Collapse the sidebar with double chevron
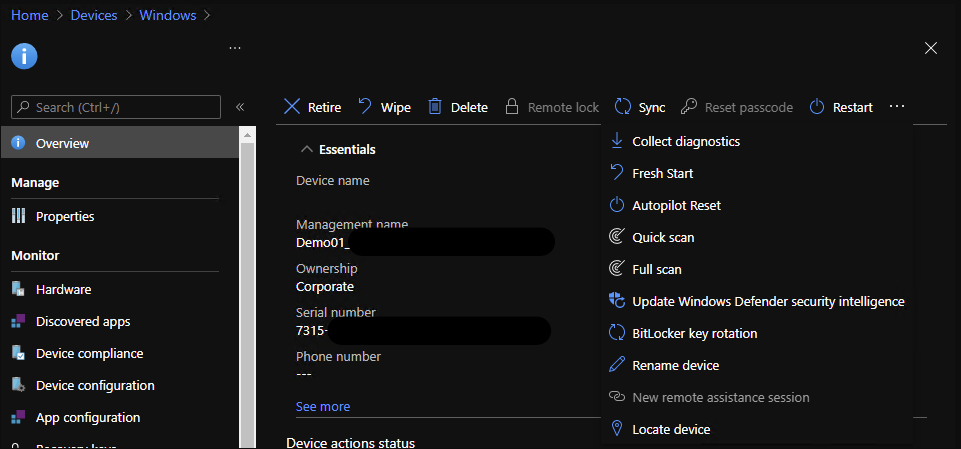This screenshot has height=449, width=961. [240, 107]
